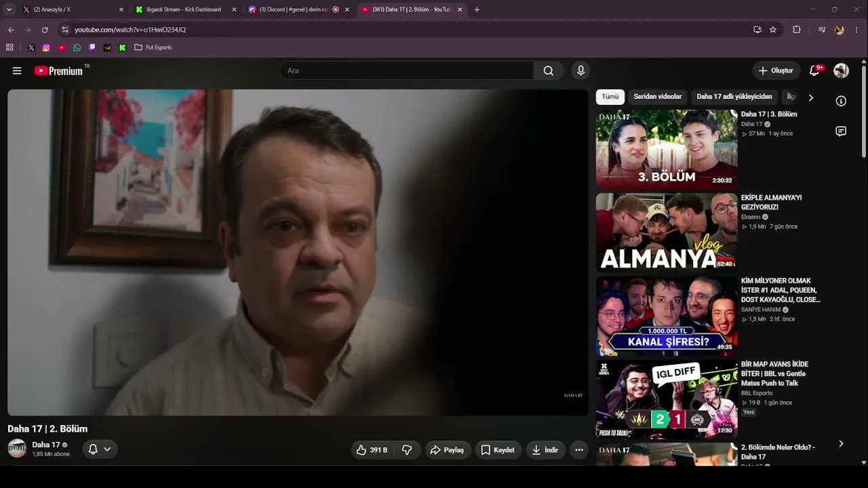Install app icon in address bar
Screen dimensions: 868x488
(x=757, y=30)
